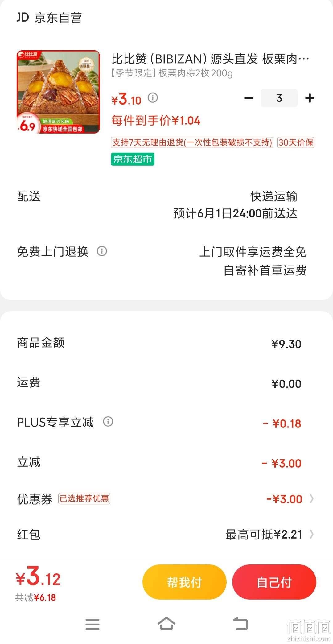The image size is (333, 644).
Task: Edit the quantity field showing 3
Action: [x=279, y=98]
